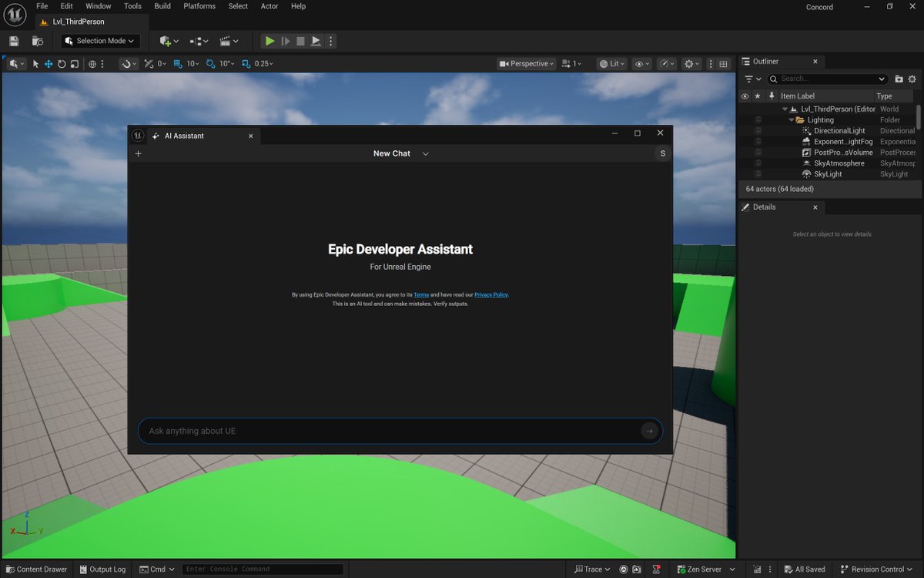Toggle world coordinate globe icon
Image resolution: width=924 pixels, height=578 pixels.
tap(92, 64)
